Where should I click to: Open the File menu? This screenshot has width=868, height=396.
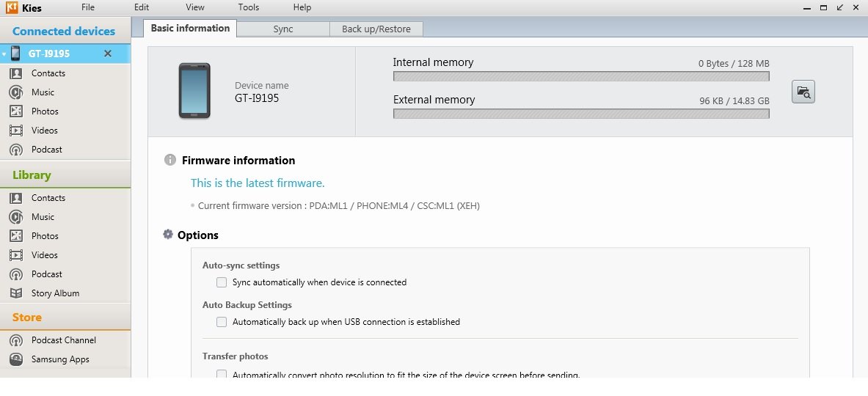point(87,7)
